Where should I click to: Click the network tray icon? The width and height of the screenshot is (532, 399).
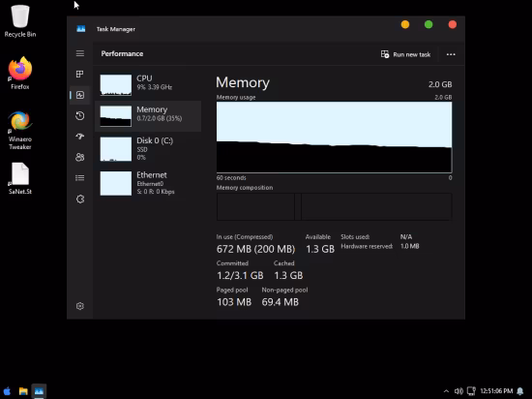471,391
